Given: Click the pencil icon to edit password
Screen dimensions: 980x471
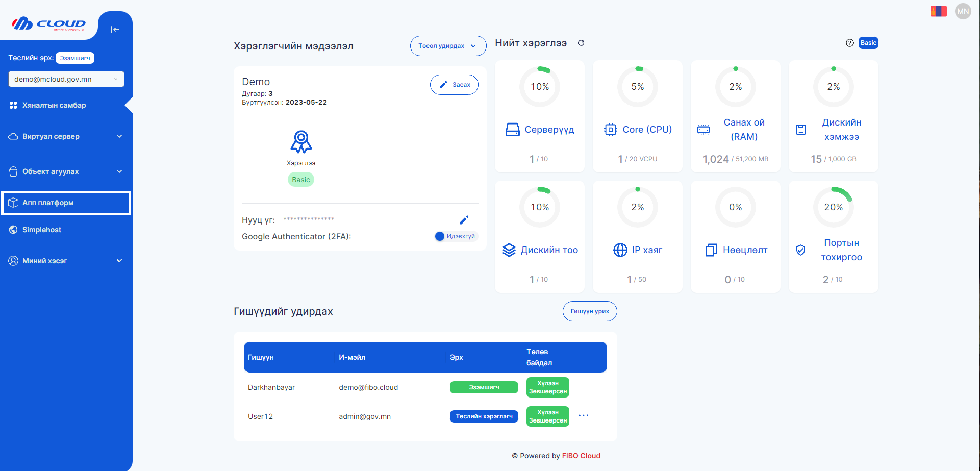Looking at the screenshot, I should [464, 219].
